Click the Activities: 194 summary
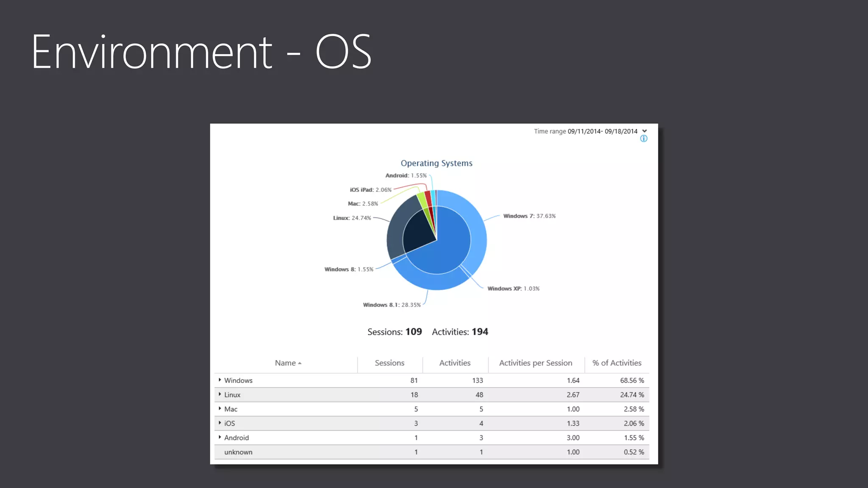This screenshot has width=868, height=488. 460,332
